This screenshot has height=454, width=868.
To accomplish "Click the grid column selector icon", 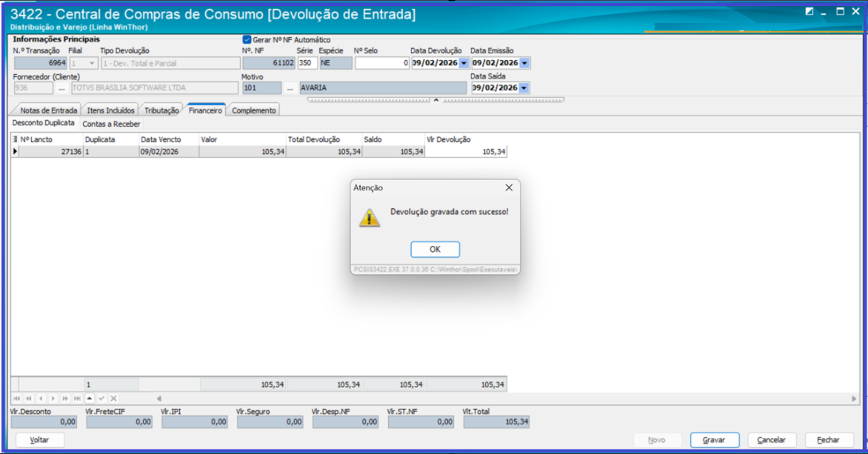I will click(15, 139).
